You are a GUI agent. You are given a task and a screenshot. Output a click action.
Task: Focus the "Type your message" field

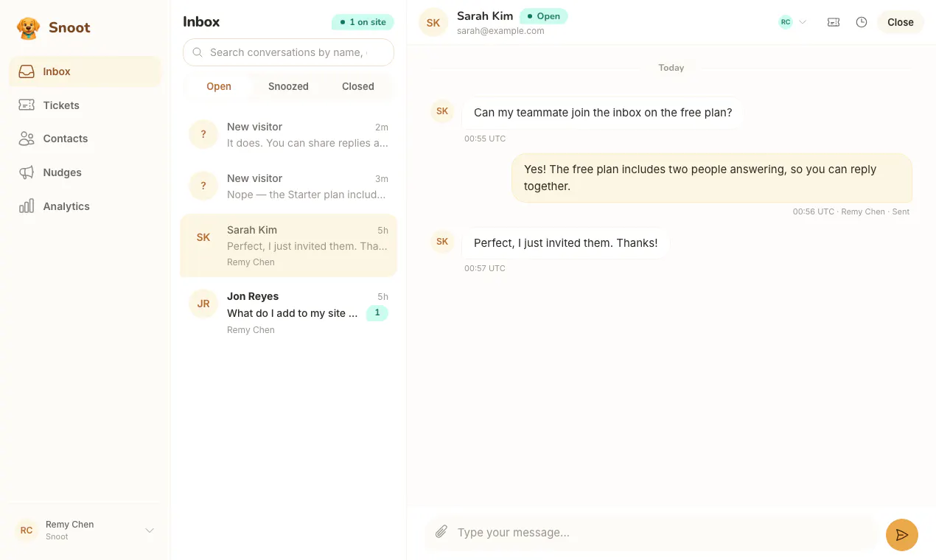(663, 532)
